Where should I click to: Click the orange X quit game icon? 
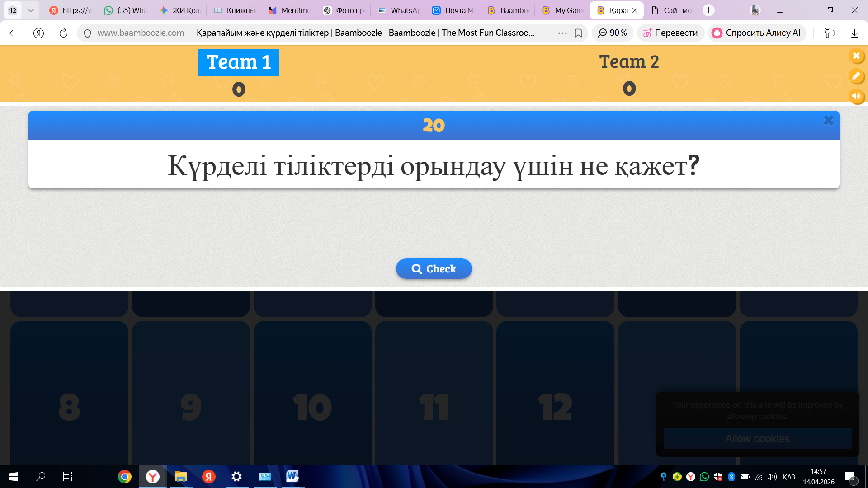(856, 56)
